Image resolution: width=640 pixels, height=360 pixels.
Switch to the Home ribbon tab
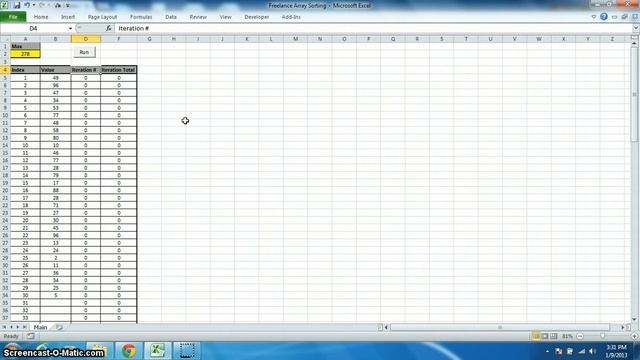tap(41, 17)
